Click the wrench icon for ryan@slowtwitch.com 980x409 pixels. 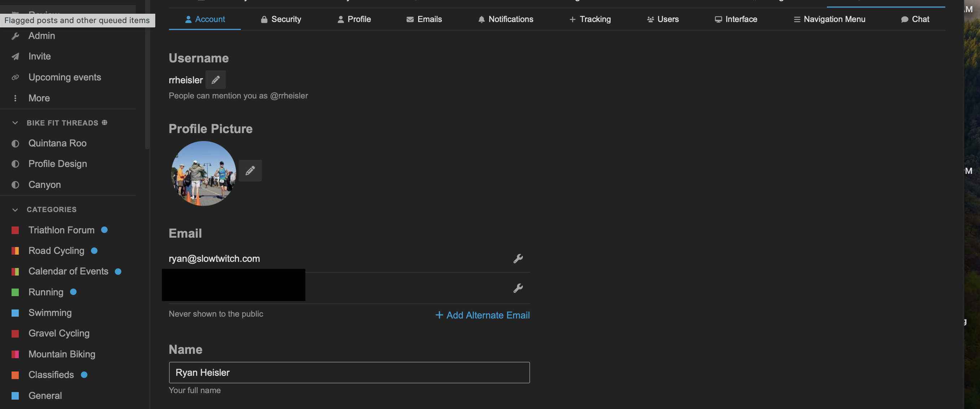[518, 259]
